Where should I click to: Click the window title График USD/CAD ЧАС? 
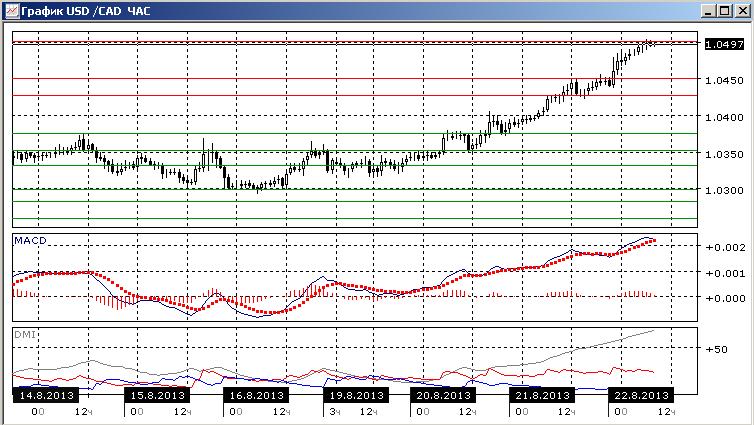(86, 11)
